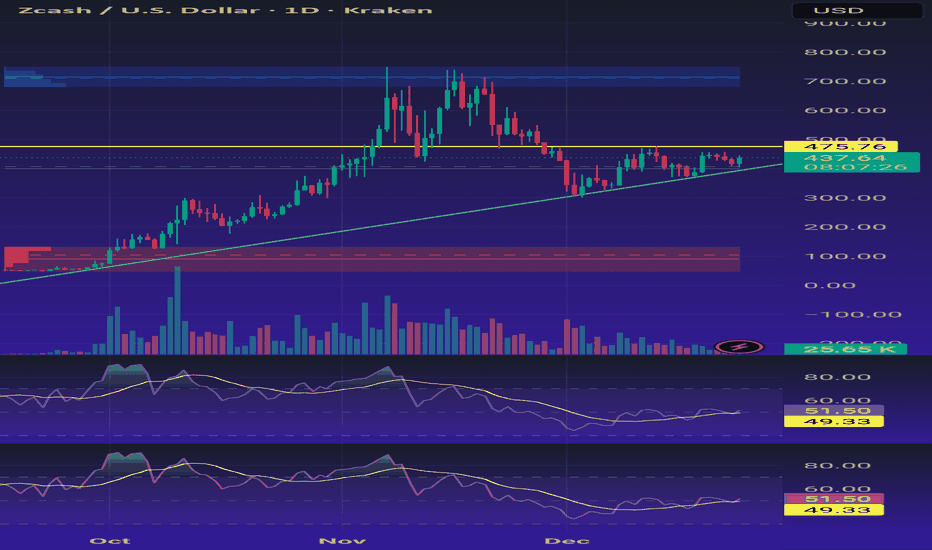Screen dimensions: 932x550
Task: Click the tallest volume bar in October
Action: tap(178, 310)
